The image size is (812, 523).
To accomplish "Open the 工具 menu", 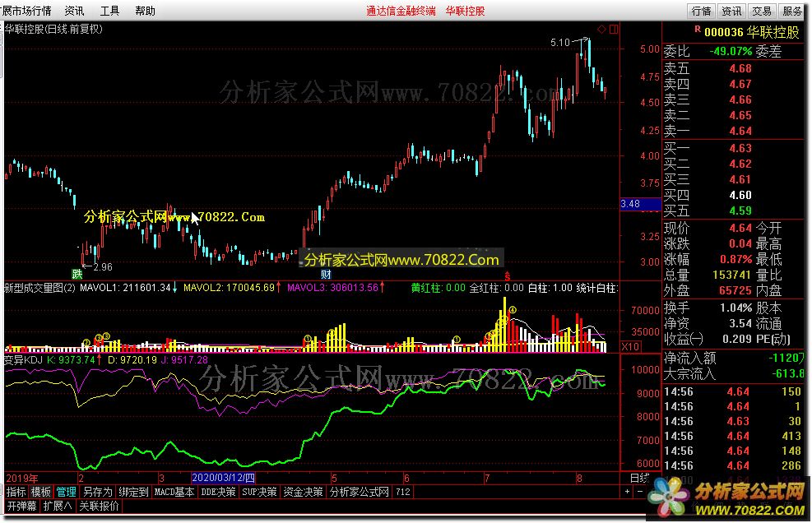I will tap(109, 11).
